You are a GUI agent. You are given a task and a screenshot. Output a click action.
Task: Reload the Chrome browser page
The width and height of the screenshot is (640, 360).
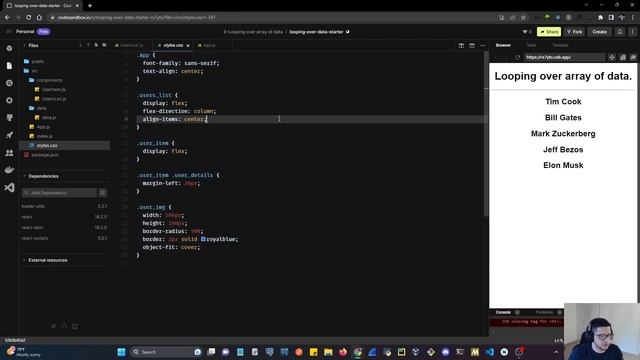(29, 18)
